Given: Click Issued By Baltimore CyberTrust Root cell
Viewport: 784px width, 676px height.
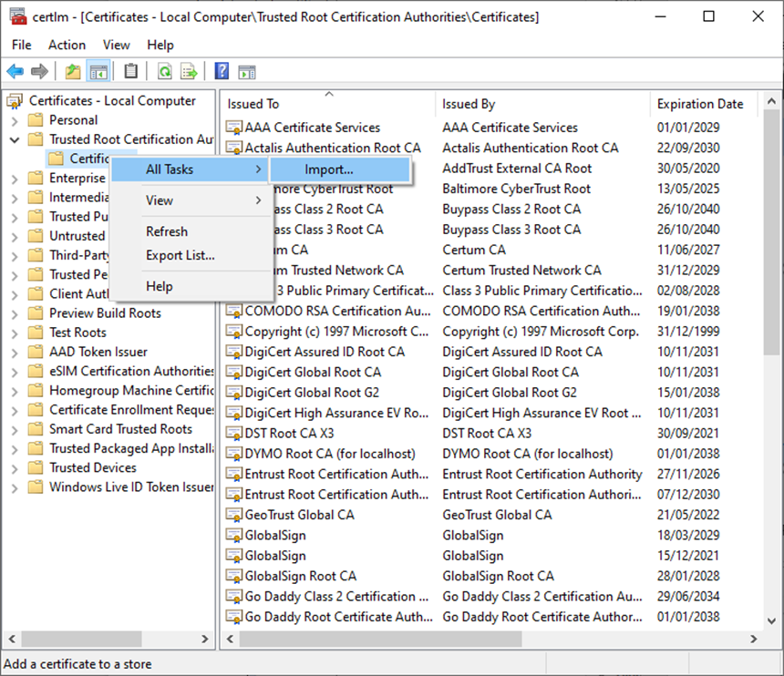Looking at the screenshot, I should point(517,189).
